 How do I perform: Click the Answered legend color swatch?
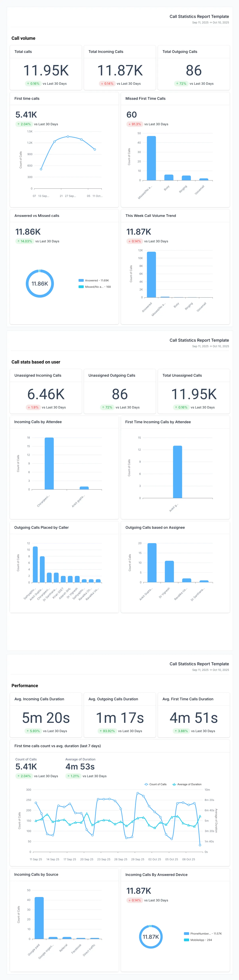pyautogui.click(x=81, y=280)
